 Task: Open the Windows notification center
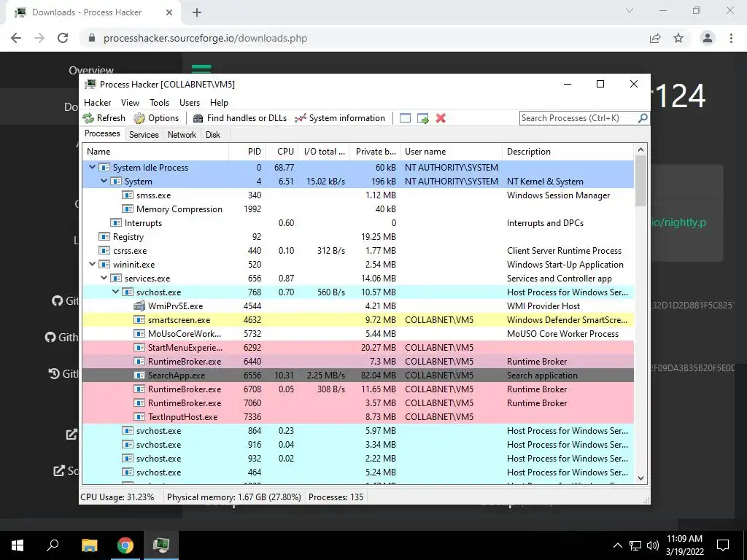pyautogui.click(x=723, y=545)
